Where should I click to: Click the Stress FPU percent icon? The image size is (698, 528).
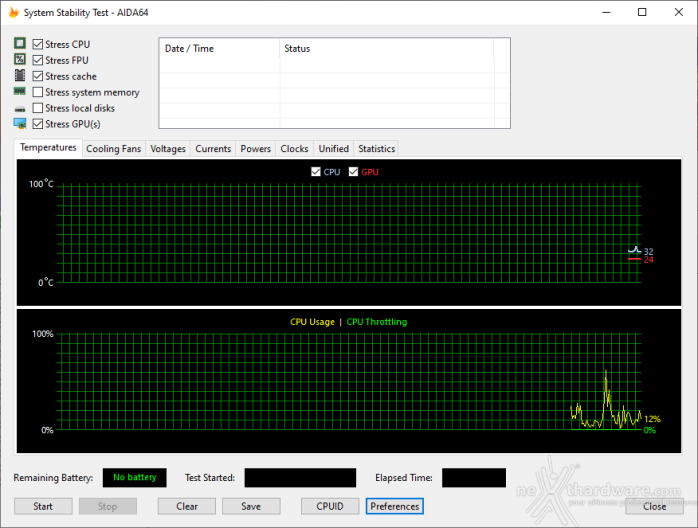tap(20, 59)
